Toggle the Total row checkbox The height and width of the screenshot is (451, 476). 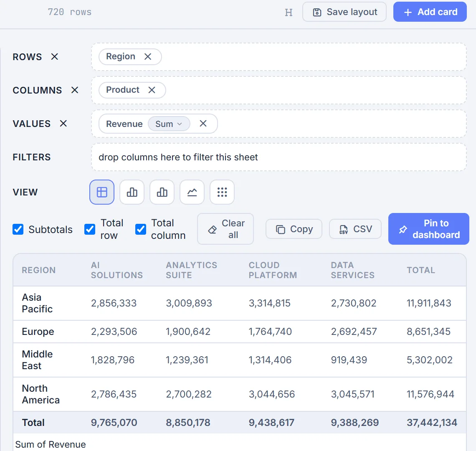click(x=90, y=229)
